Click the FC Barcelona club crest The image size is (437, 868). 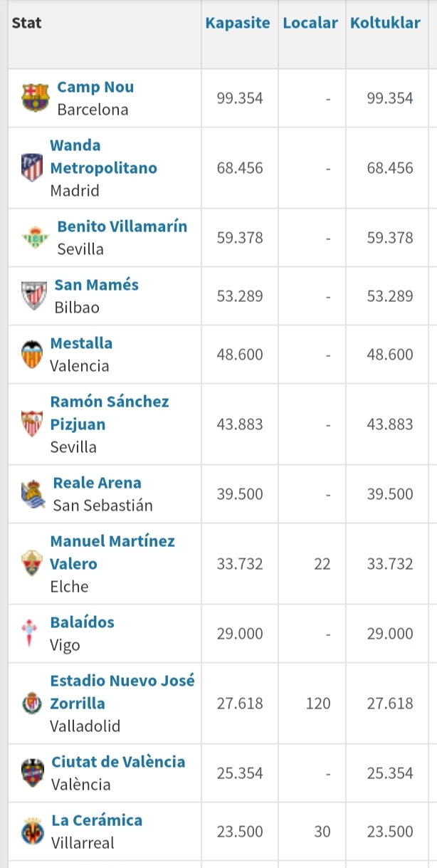click(x=36, y=98)
